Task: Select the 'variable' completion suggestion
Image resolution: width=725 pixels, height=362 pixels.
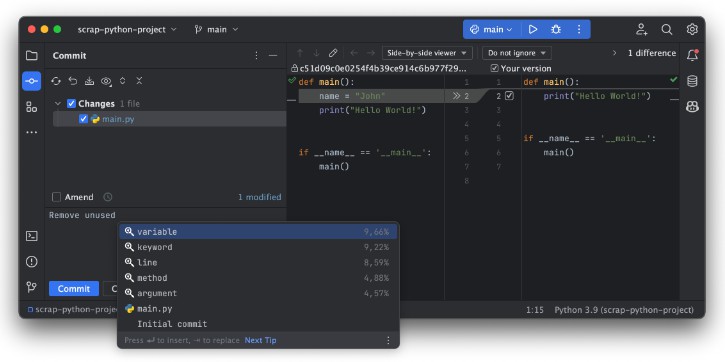Action: click(x=258, y=232)
